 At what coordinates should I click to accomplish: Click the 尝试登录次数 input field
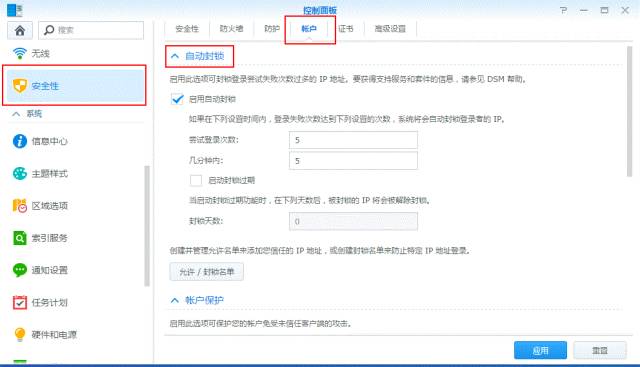353,140
